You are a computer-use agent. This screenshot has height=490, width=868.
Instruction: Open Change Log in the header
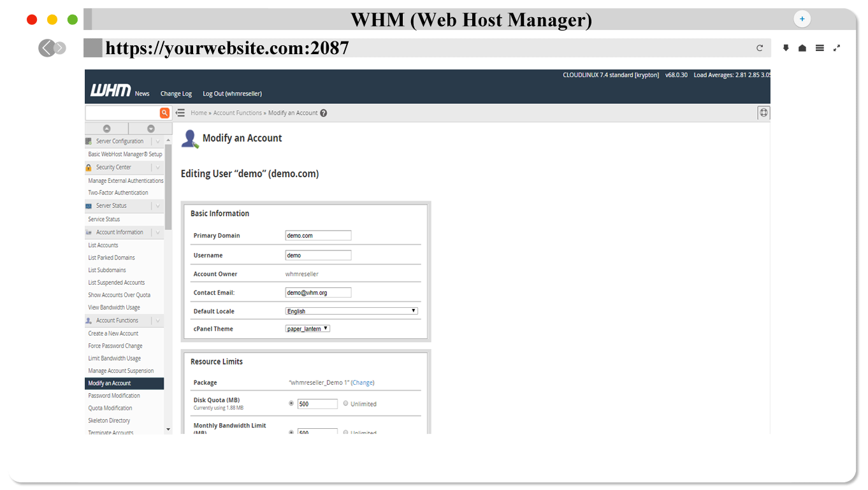point(176,94)
